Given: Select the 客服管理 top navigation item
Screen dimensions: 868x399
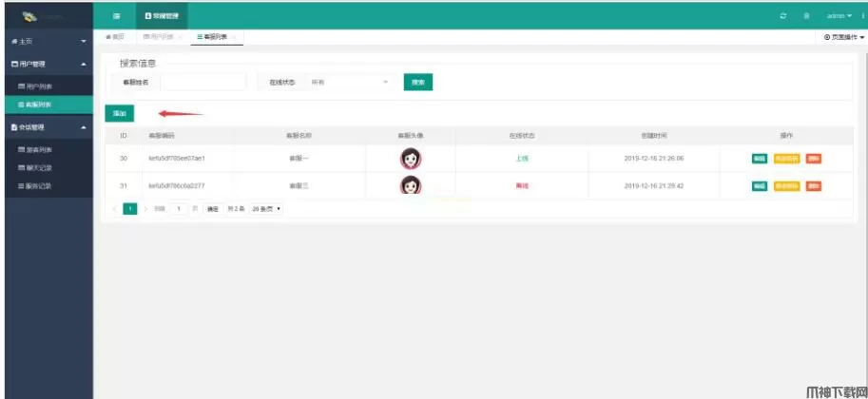Looking at the screenshot, I should [162, 16].
